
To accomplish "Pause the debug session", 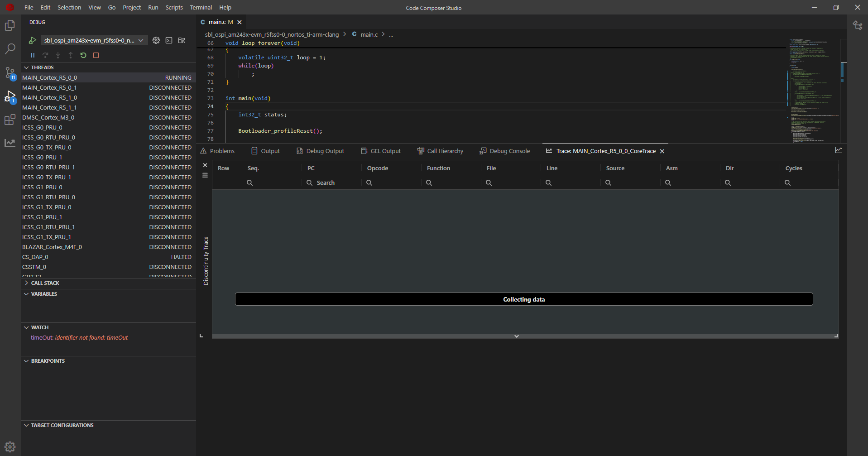I will [x=33, y=55].
